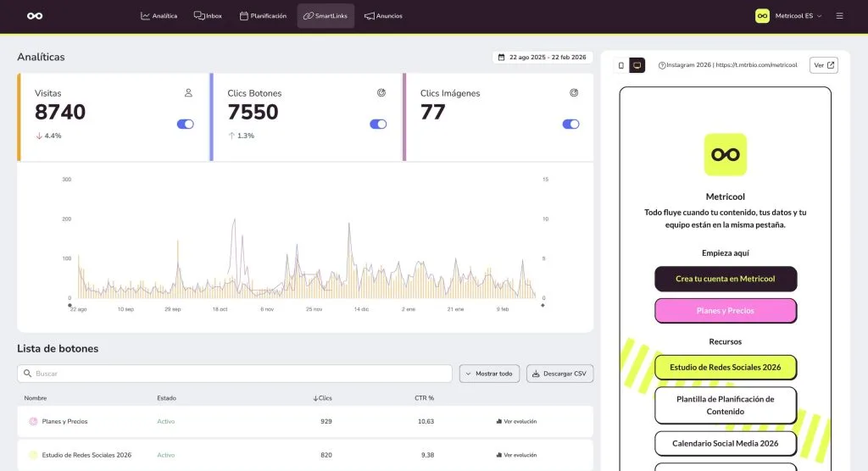This screenshot has height=471, width=868.
Task: Click the Planes y Precios row icon
Action: coord(33,421)
